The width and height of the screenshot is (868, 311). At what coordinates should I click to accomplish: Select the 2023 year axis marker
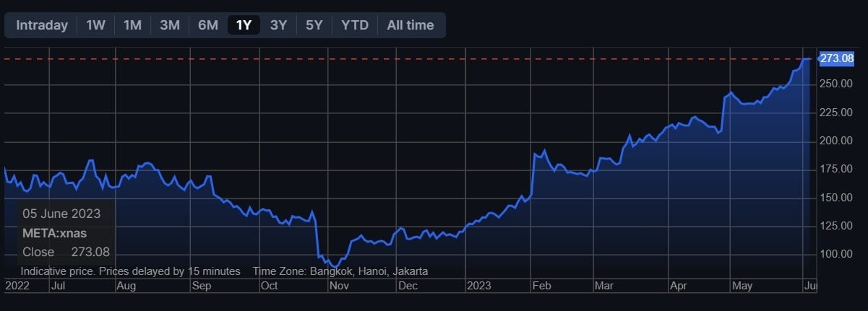point(478,286)
